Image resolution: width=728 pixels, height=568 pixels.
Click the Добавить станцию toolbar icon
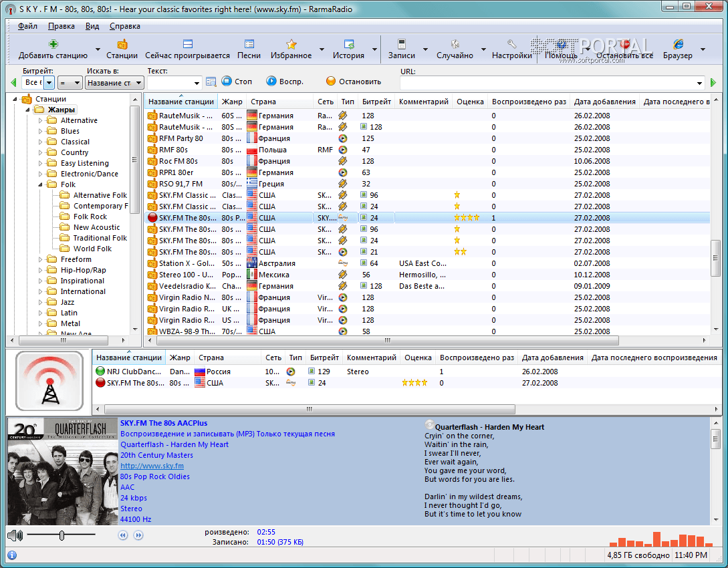53,44
